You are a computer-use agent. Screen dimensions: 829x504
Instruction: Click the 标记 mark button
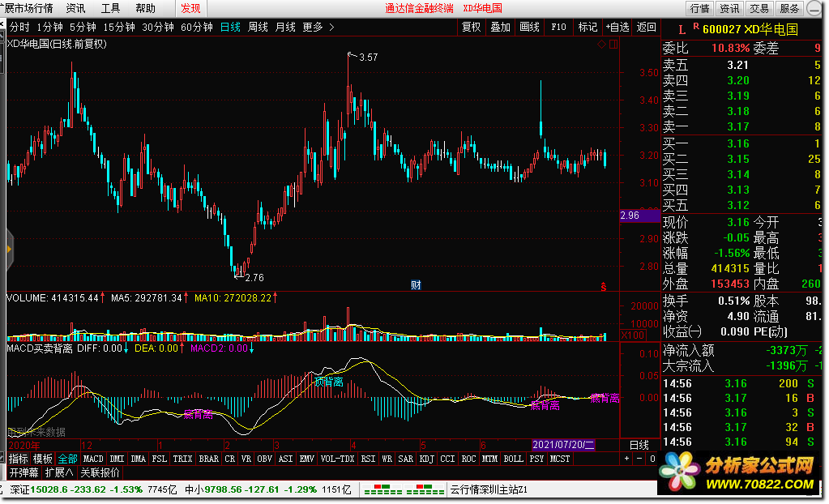pos(588,27)
